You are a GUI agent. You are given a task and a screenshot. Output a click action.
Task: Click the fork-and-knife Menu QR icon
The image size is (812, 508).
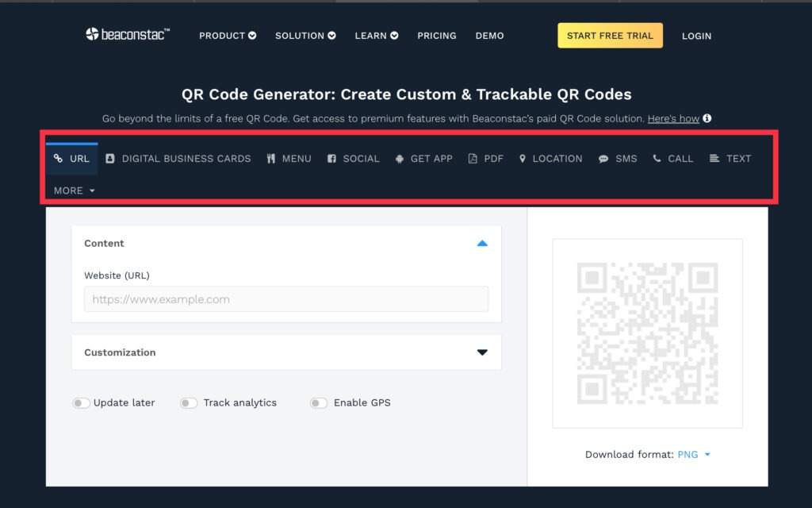pyautogui.click(x=271, y=158)
